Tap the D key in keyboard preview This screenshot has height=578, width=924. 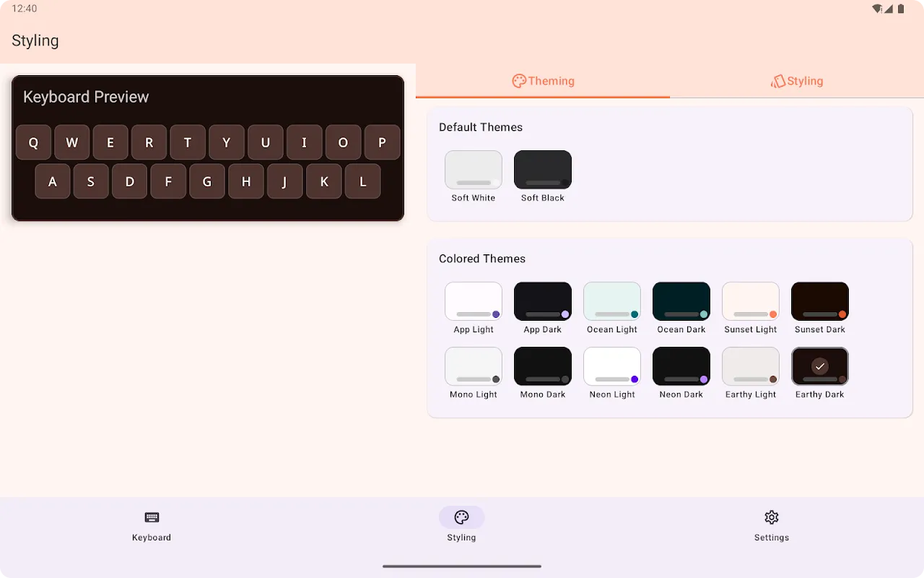point(130,181)
